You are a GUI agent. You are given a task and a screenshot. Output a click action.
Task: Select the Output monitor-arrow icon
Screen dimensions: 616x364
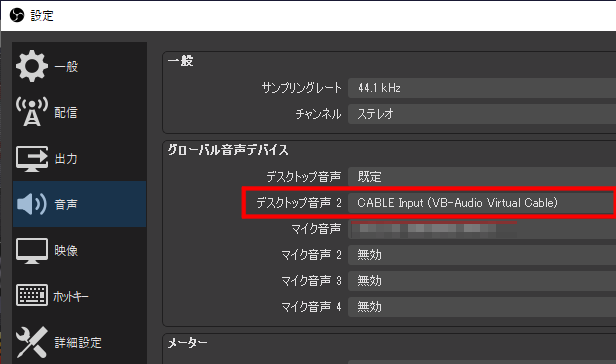point(32,158)
